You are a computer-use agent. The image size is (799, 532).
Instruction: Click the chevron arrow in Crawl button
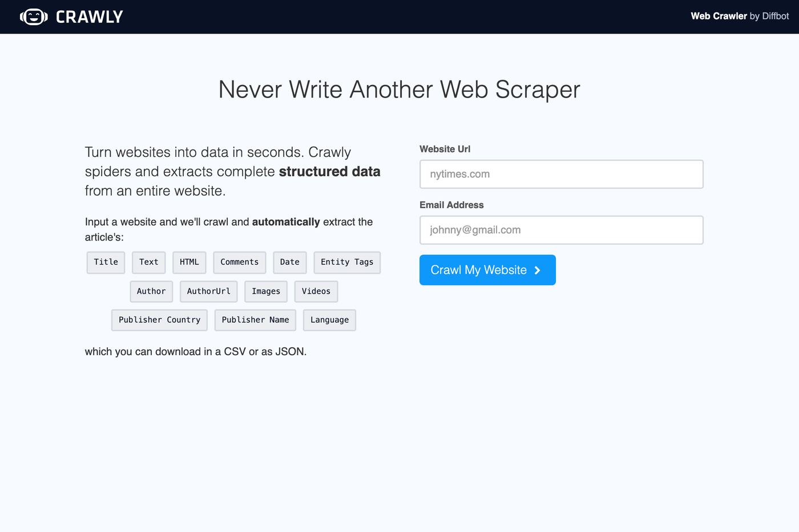[x=537, y=270]
